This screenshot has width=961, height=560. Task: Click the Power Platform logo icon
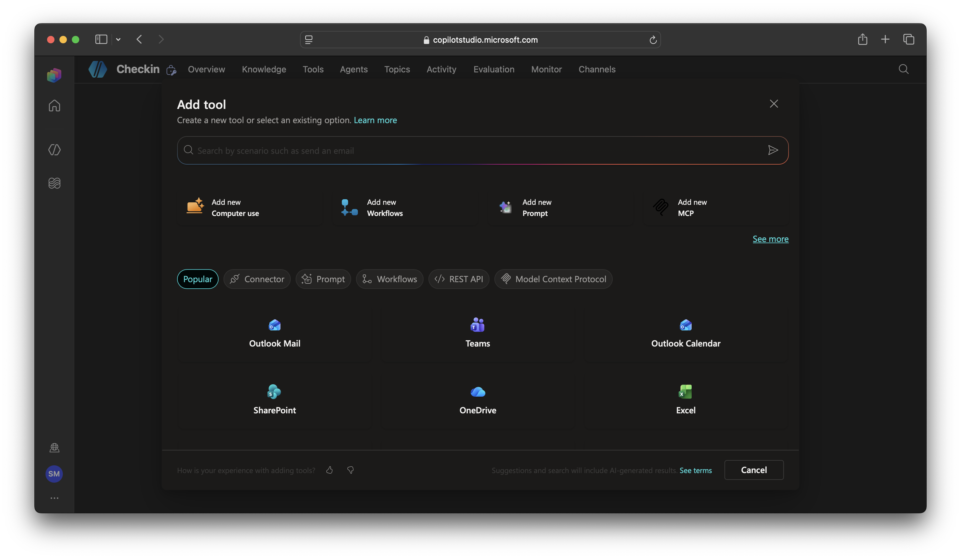tap(54, 75)
